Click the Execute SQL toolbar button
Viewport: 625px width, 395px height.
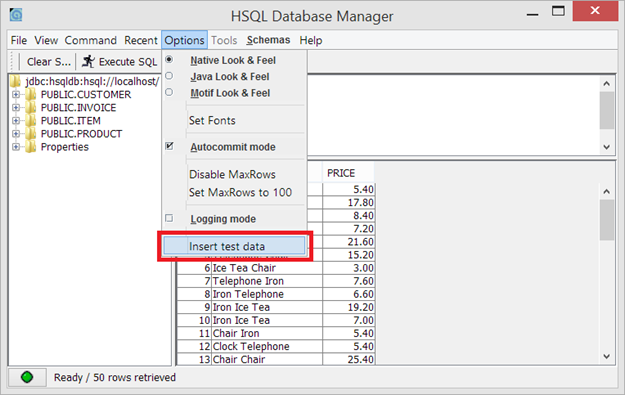point(120,62)
